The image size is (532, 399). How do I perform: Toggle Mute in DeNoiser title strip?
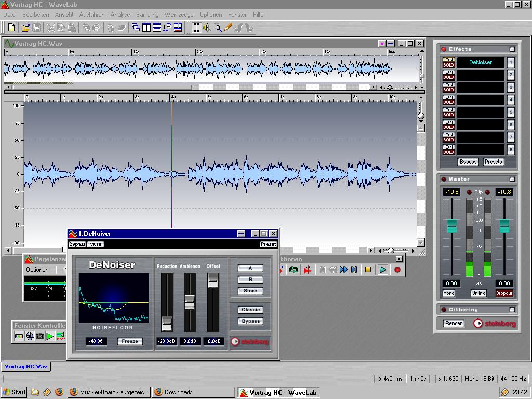(96, 244)
